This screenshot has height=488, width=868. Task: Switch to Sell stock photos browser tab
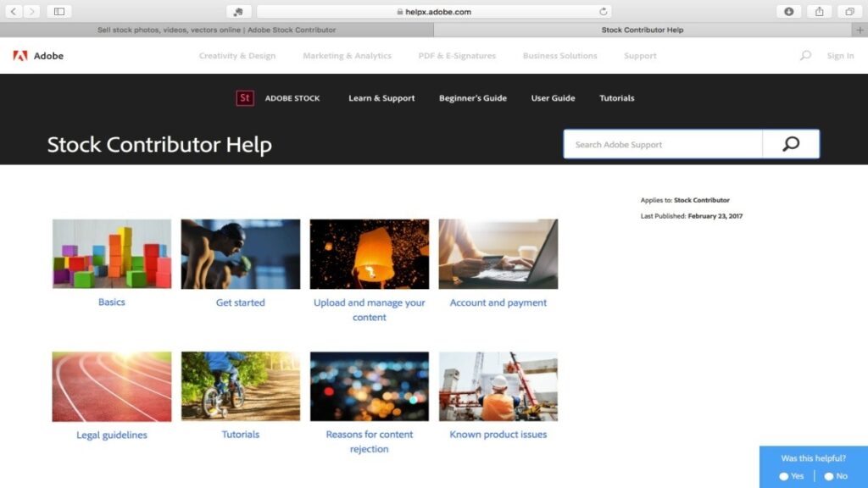pyautogui.click(x=216, y=30)
